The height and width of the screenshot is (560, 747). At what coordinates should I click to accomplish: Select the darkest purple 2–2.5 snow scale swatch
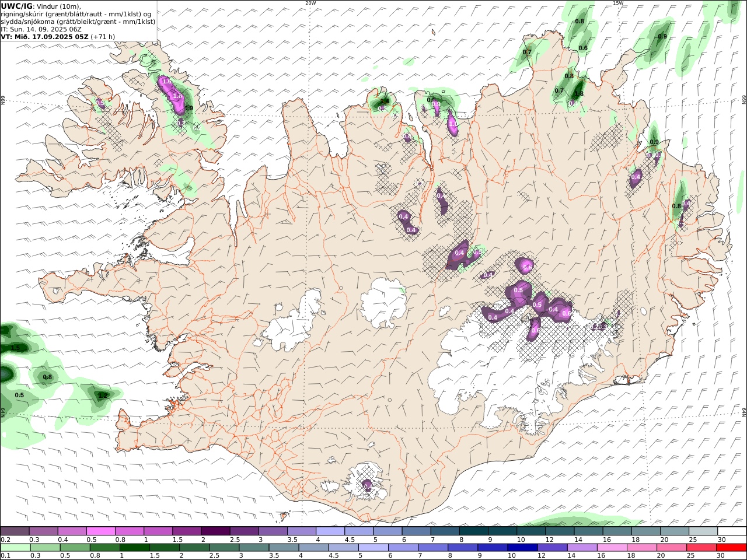pos(215,531)
